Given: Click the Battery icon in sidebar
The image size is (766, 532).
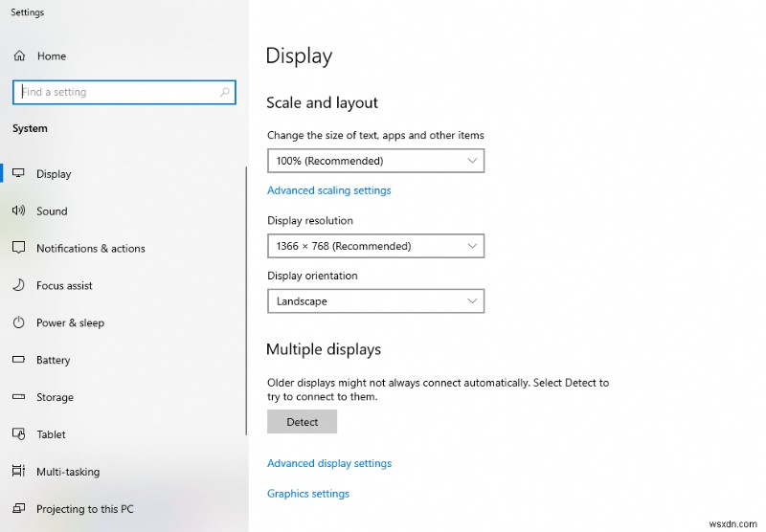Looking at the screenshot, I should (18, 360).
